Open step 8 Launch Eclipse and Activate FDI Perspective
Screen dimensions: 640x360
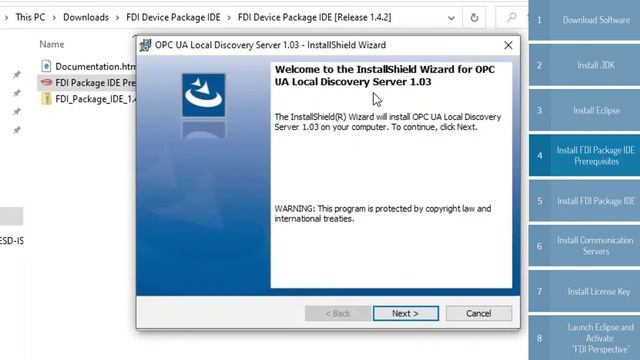tap(584, 338)
